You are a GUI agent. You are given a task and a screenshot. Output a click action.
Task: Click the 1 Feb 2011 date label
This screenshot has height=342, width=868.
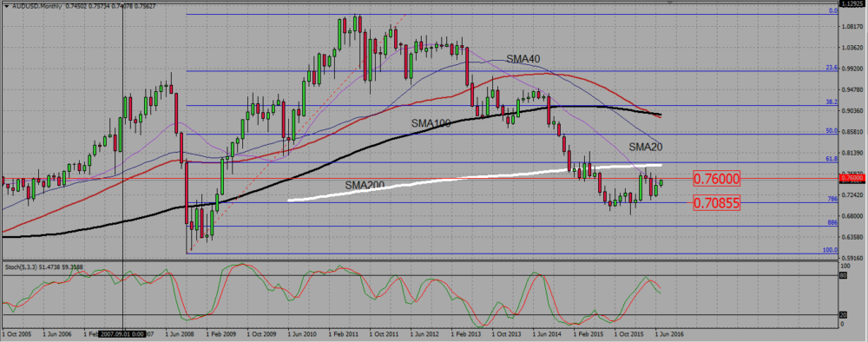click(x=343, y=335)
